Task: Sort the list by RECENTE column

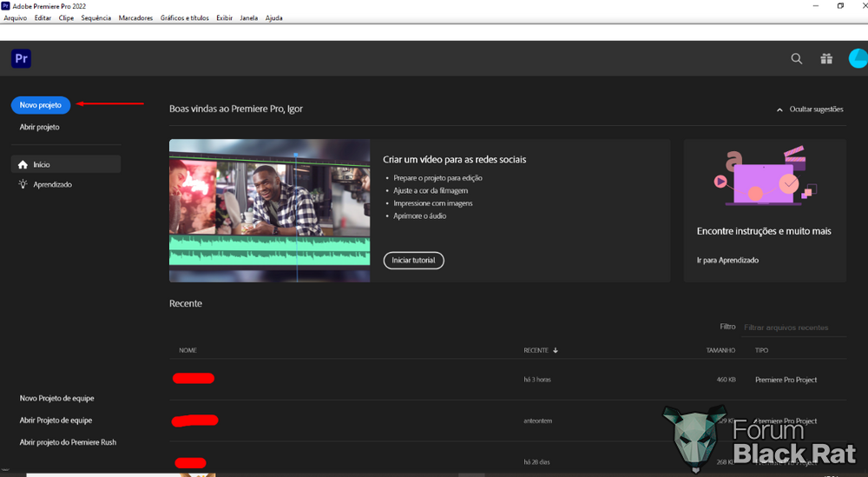Action: [x=536, y=350]
